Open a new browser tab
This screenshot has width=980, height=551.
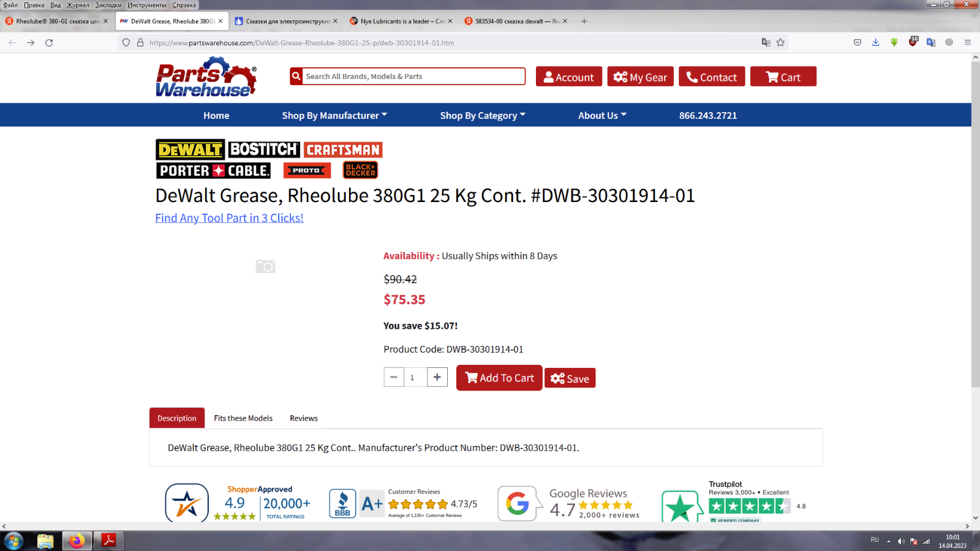[584, 21]
